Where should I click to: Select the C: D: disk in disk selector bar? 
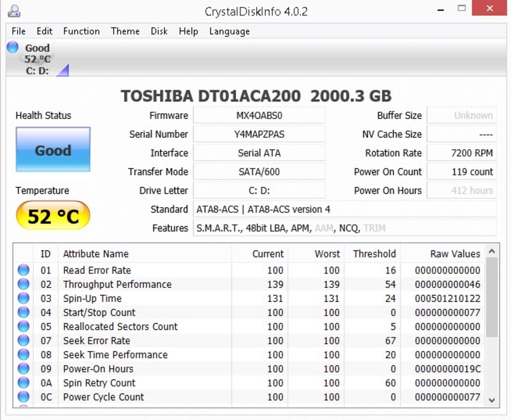coord(37,59)
